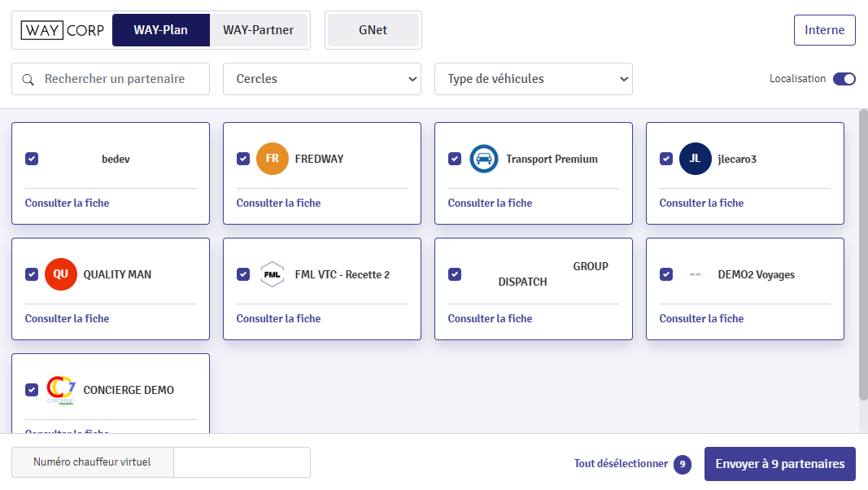
Task: Open Consulter la fiche for bedev
Action: click(67, 203)
